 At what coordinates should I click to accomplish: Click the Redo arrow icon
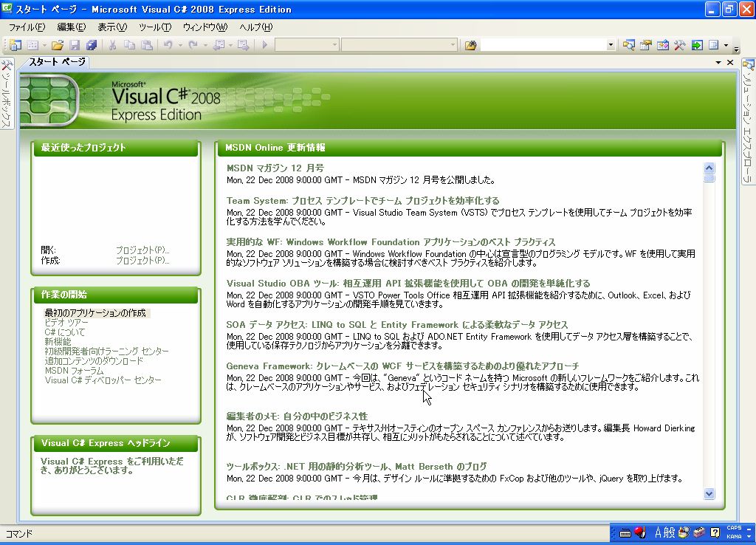193,45
